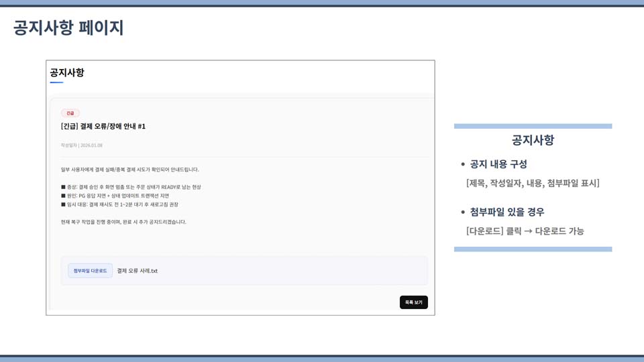This screenshot has width=644, height=362.
Task: Click the 공지사항 페이지 slide title
Action: tap(68, 28)
